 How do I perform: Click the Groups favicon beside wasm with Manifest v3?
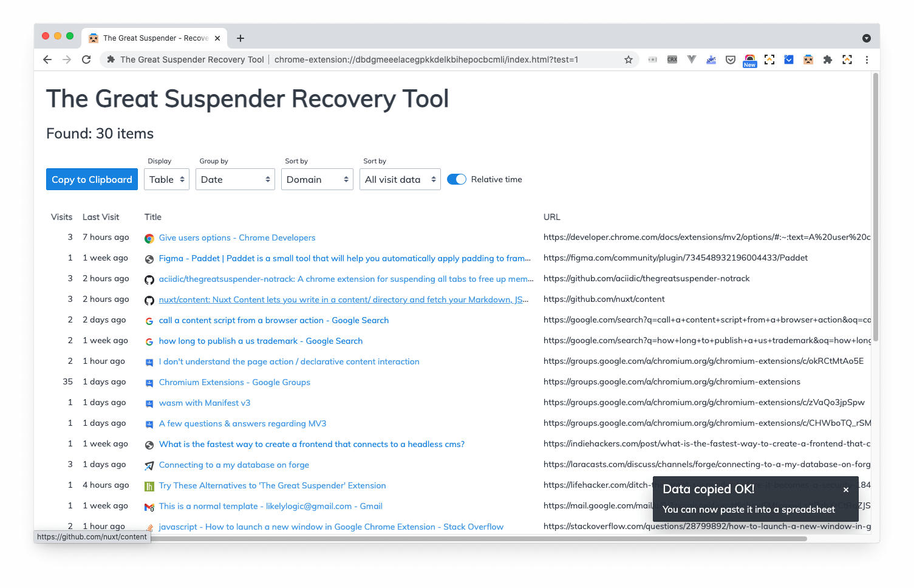pyautogui.click(x=149, y=404)
